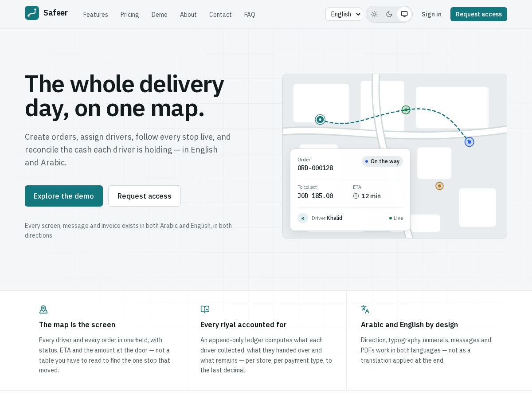Click the driver avatar K
Screen dimensions: 532x399
[x=303, y=218]
